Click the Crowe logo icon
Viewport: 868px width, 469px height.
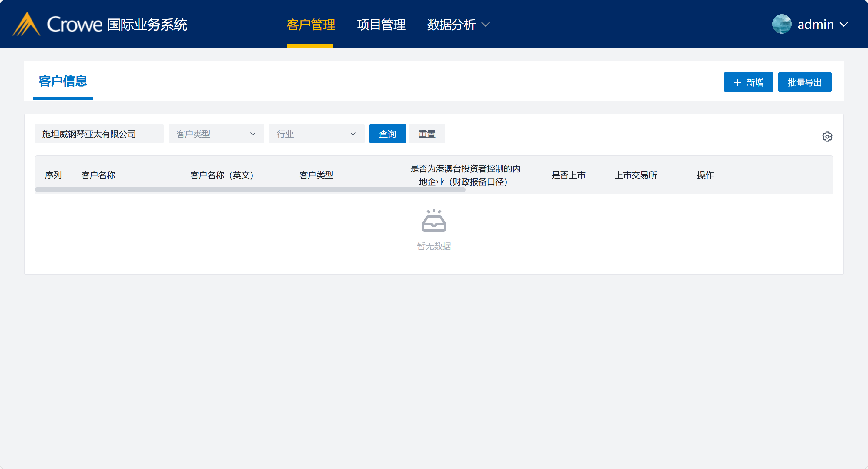[26, 24]
